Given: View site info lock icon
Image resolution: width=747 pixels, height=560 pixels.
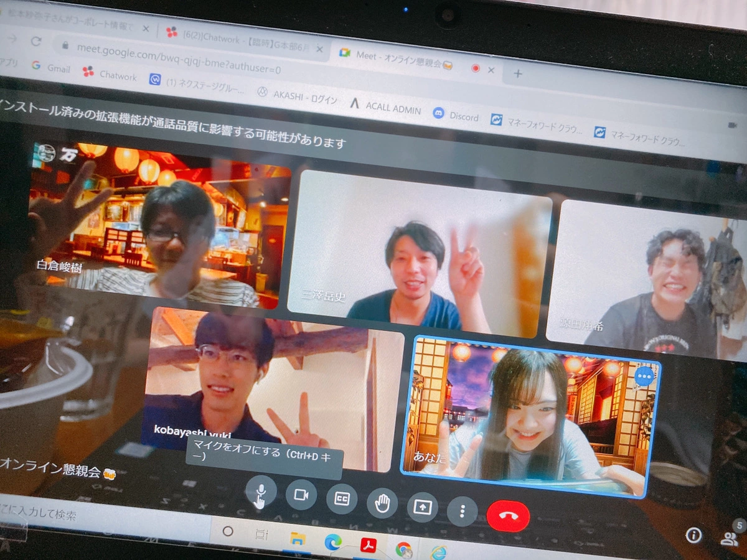Looking at the screenshot, I should click(64, 45).
